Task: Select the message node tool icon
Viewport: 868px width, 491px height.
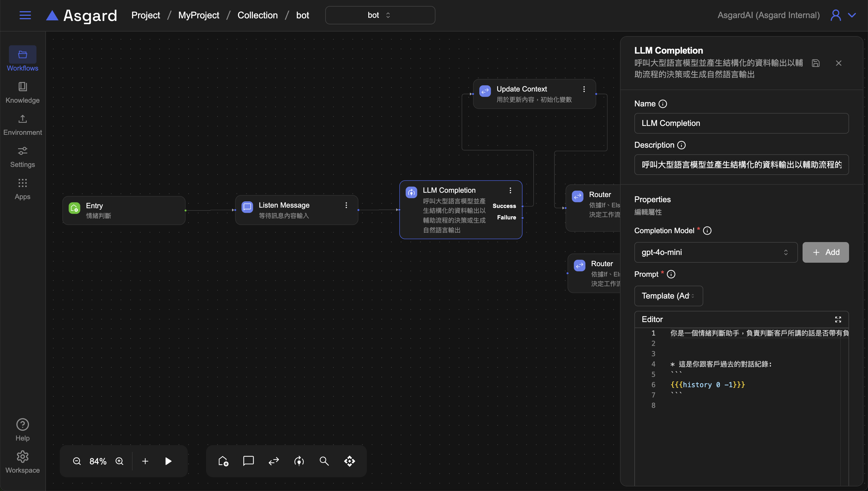Action: [248, 461]
